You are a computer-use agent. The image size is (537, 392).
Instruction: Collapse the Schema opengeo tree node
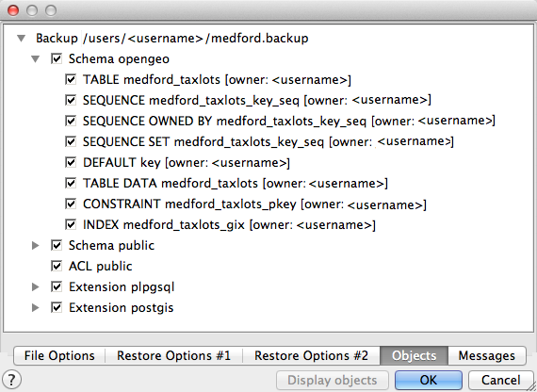click(35, 59)
